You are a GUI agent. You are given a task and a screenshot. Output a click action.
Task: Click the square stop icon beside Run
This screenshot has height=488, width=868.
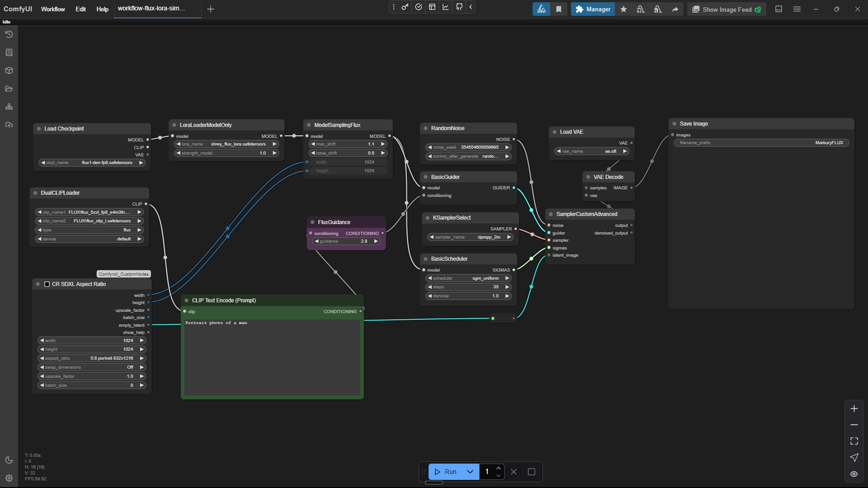point(532,472)
